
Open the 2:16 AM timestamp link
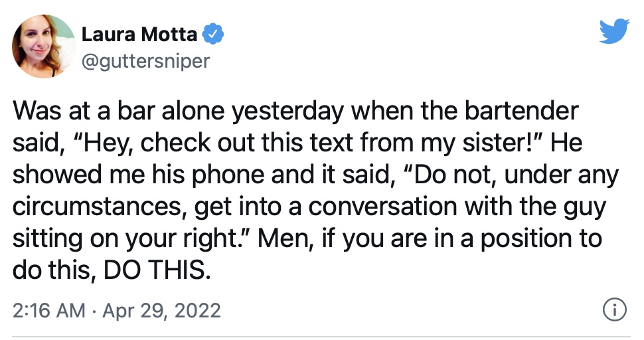(x=49, y=310)
